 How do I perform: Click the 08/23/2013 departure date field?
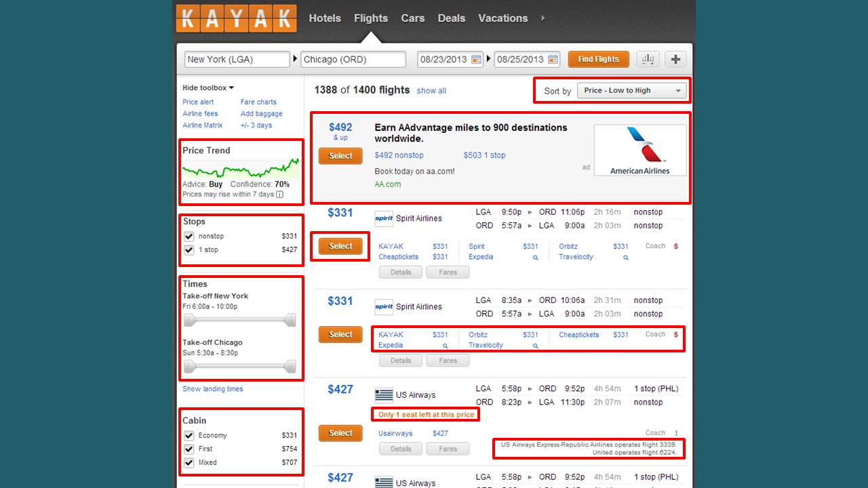tap(450, 59)
